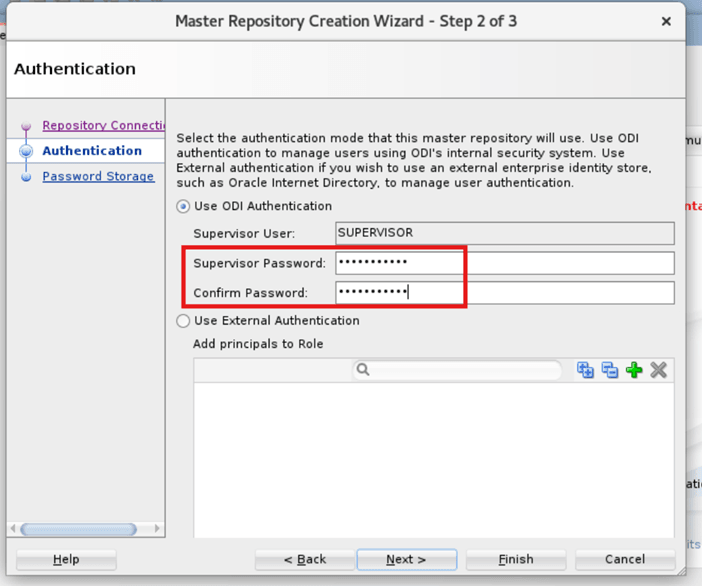
Task: Open the Repository Connection step link
Action: click(104, 125)
